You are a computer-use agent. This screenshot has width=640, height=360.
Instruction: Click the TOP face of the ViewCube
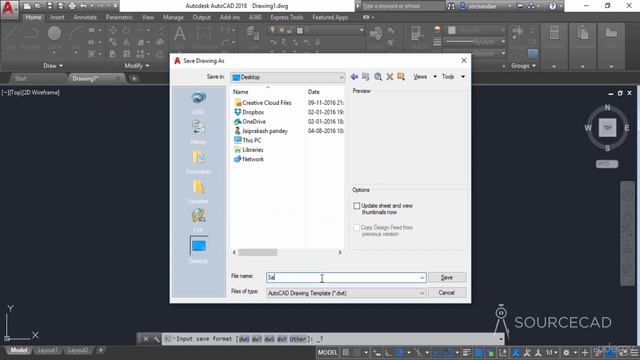coord(607,127)
